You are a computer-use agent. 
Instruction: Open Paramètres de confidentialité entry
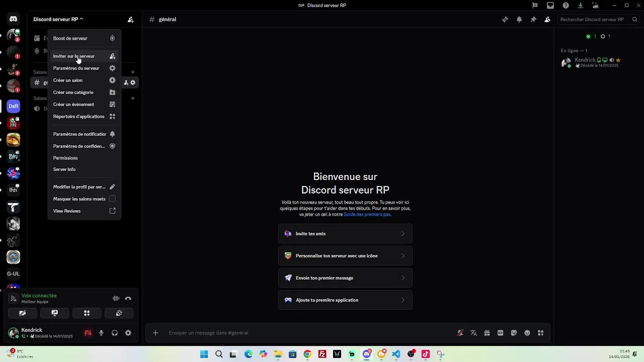(x=85, y=146)
